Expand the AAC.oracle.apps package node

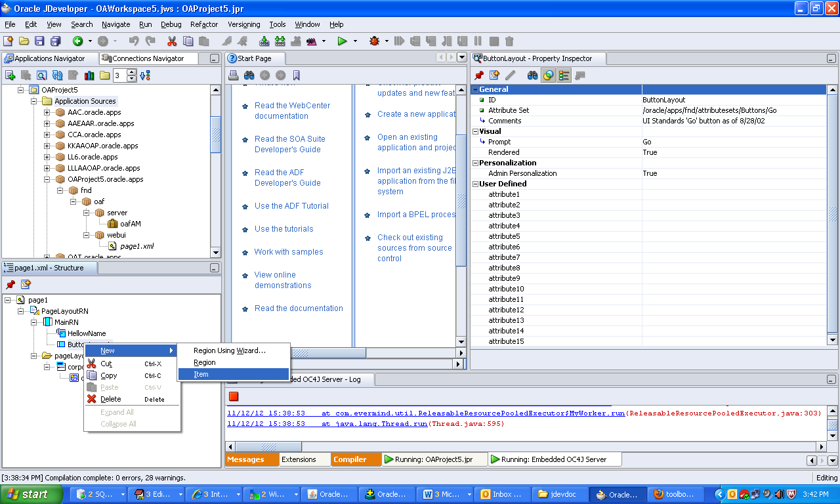click(47, 112)
